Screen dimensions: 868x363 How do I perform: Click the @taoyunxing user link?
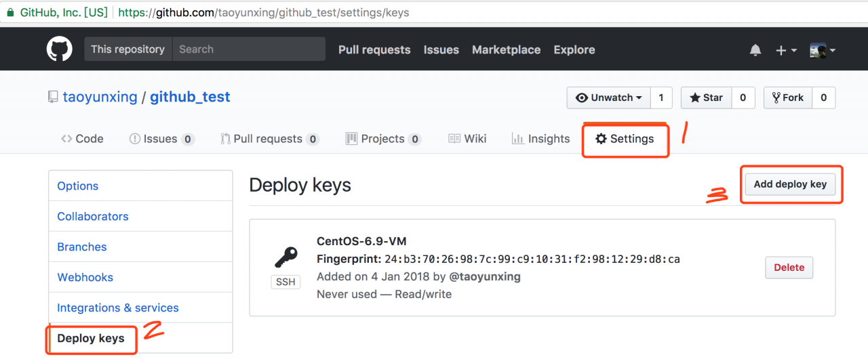(x=485, y=276)
